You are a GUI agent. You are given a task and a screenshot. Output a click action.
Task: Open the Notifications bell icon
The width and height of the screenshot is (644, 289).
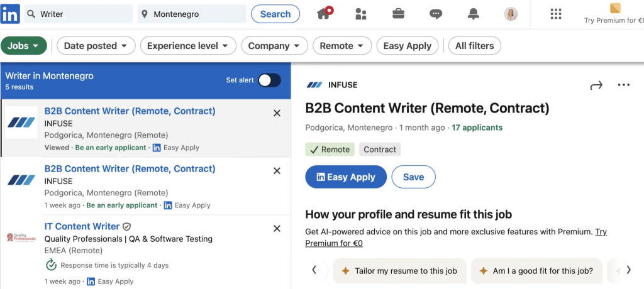coord(474,14)
